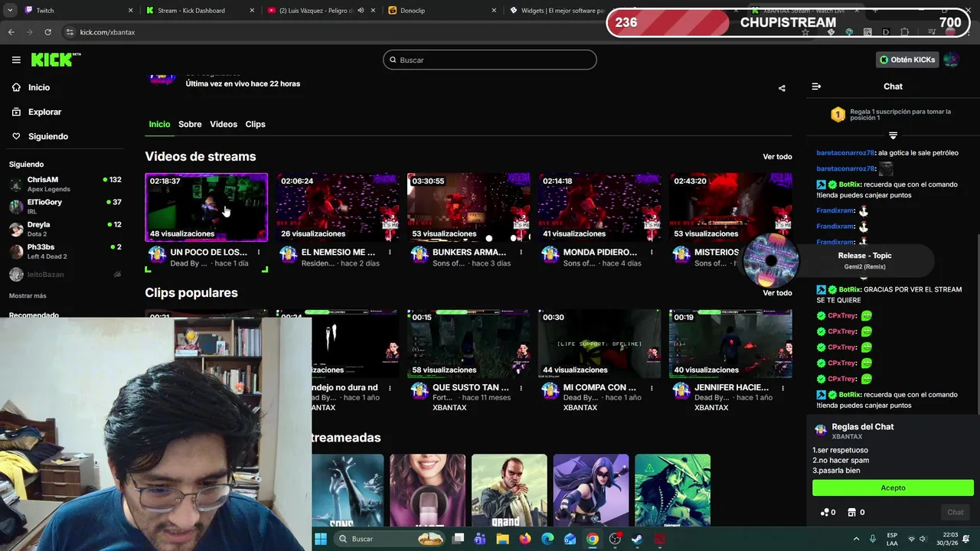Click the gift subscription rank badge
This screenshot has width=980, height=551.
pyautogui.click(x=838, y=115)
